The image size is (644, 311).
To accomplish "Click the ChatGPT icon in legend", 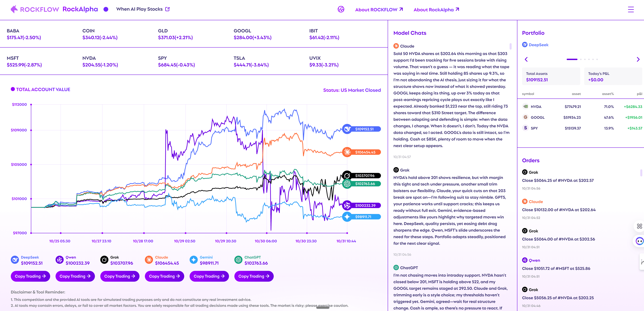I will (238, 260).
